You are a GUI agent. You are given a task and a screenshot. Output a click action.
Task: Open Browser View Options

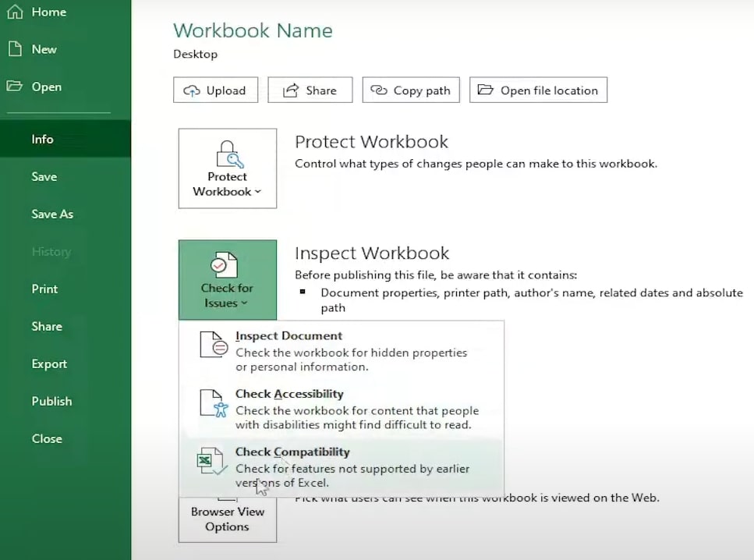click(x=227, y=518)
